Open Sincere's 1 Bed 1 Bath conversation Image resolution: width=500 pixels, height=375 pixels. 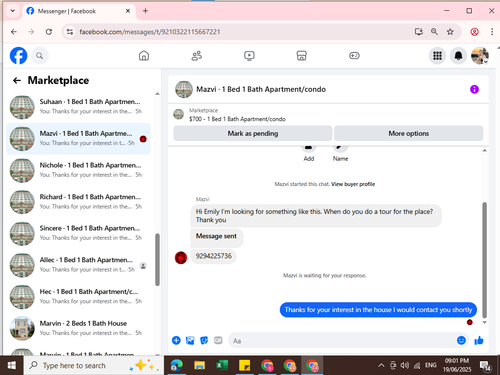[79, 233]
